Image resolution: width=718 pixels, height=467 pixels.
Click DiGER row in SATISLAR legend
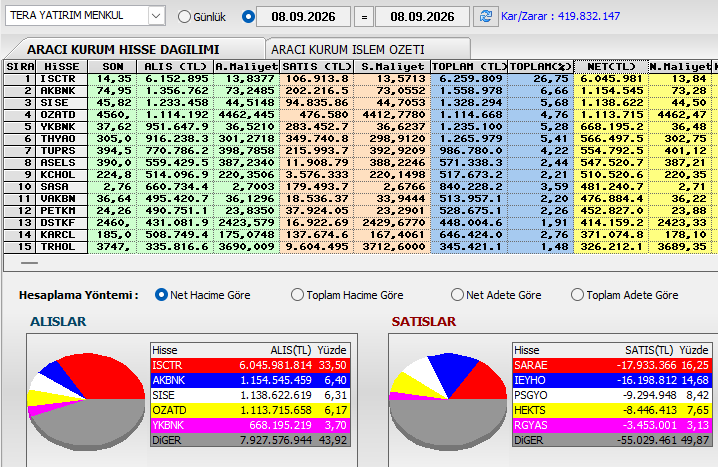612,440
